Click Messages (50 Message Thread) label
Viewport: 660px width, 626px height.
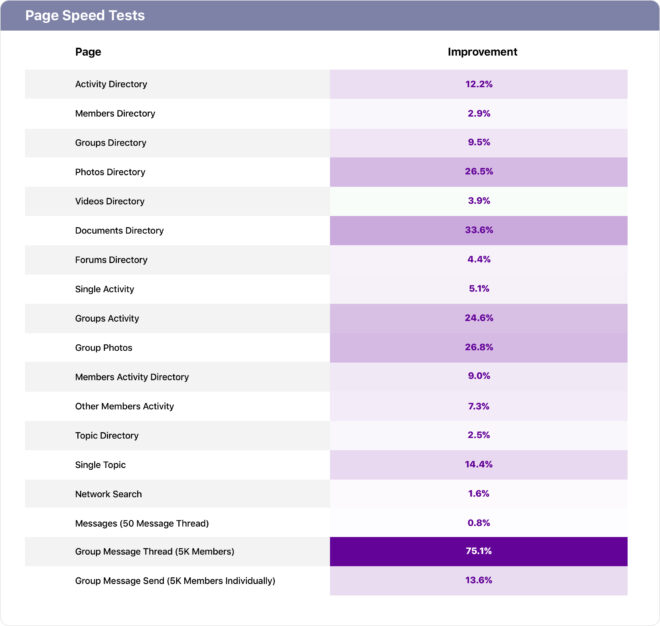[x=142, y=523]
